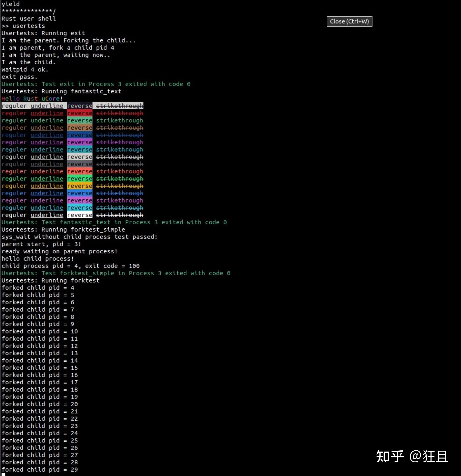The height and width of the screenshot is (476, 461).
Task: Select the 'waitpid 4 ok.' line
Action: tap(25, 70)
